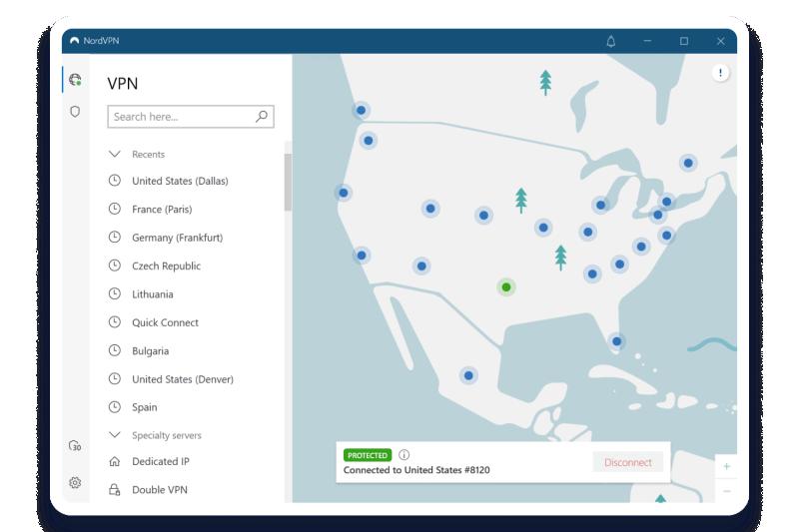
Task: Select Lithuania in recents
Action: point(153,294)
